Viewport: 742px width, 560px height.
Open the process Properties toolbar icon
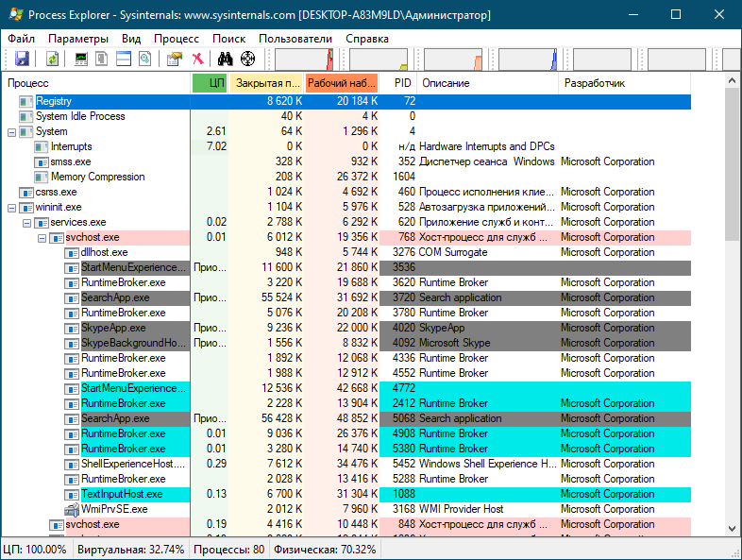[x=174, y=59]
